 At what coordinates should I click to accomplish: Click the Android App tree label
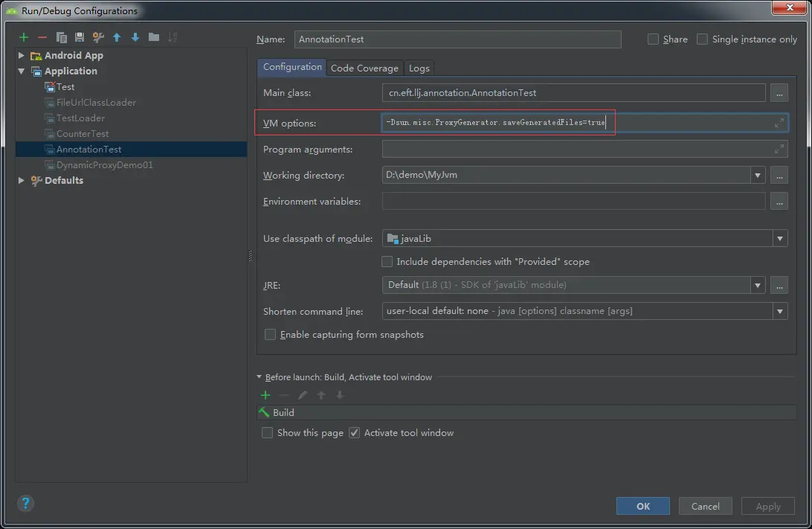coord(74,56)
